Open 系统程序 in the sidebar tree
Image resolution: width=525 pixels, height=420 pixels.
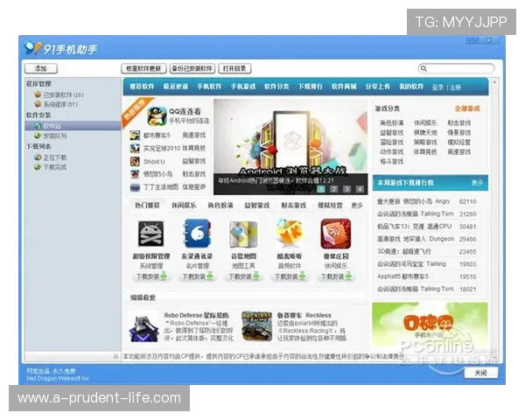point(59,104)
